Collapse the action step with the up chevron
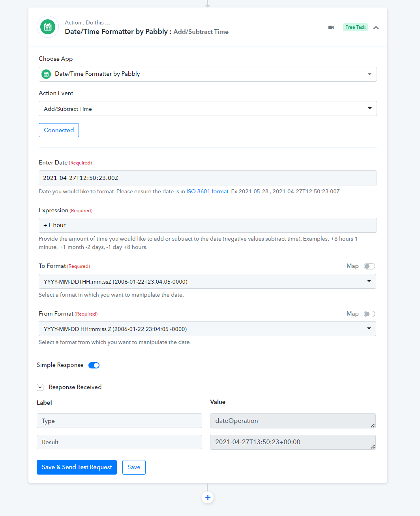The width and height of the screenshot is (420, 516). (x=376, y=28)
